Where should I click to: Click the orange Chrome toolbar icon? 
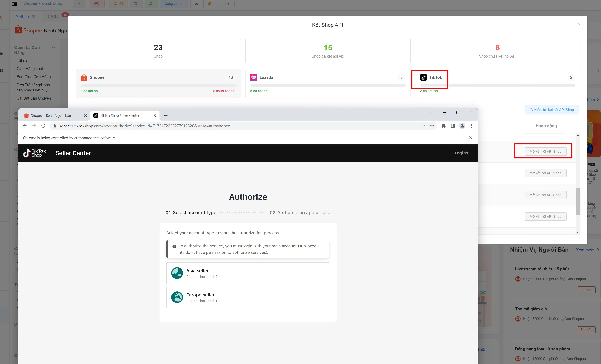[210, 4]
